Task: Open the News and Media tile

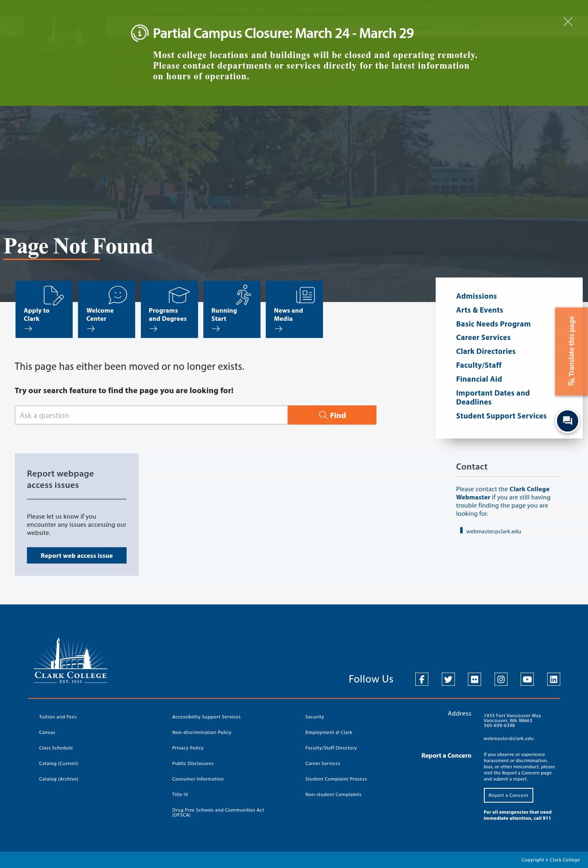Action: pos(294,309)
